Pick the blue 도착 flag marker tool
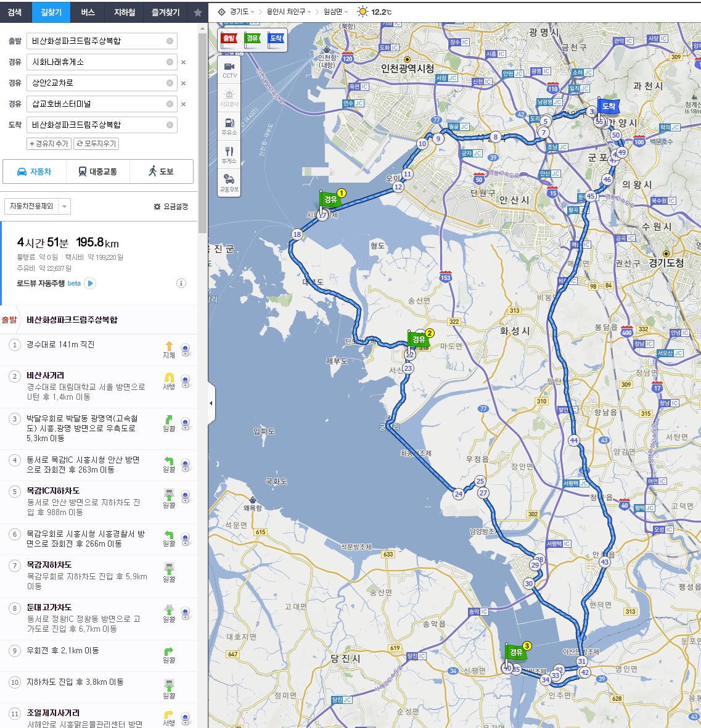The width and height of the screenshot is (701, 728). coord(276,39)
